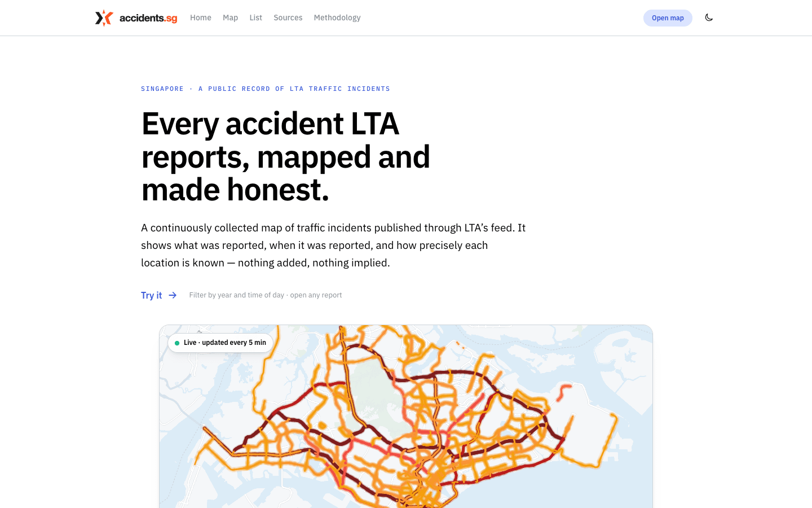Open the Methodology nav item
Screen dimensions: 812x508
[x=337, y=17]
